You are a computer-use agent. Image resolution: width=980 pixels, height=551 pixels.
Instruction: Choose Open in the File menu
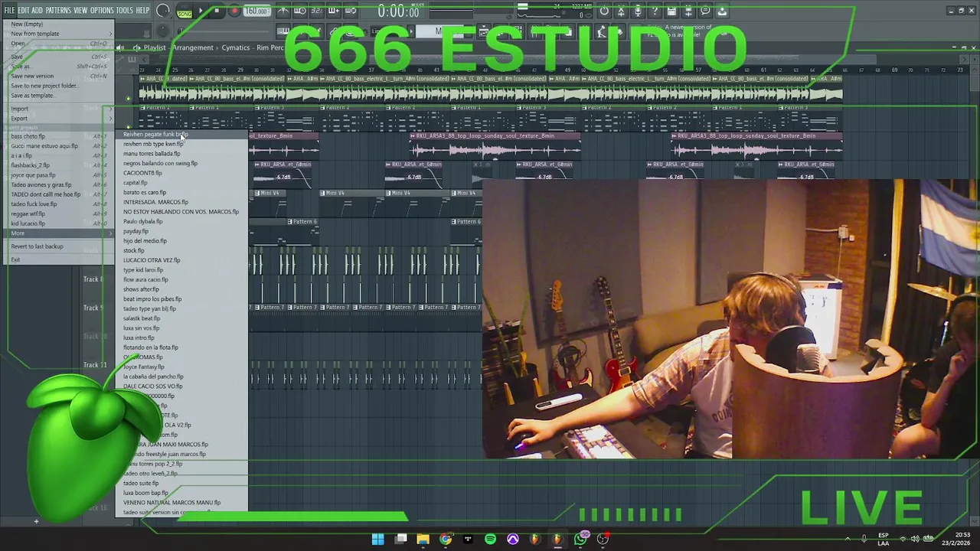pyautogui.click(x=58, y=44)
